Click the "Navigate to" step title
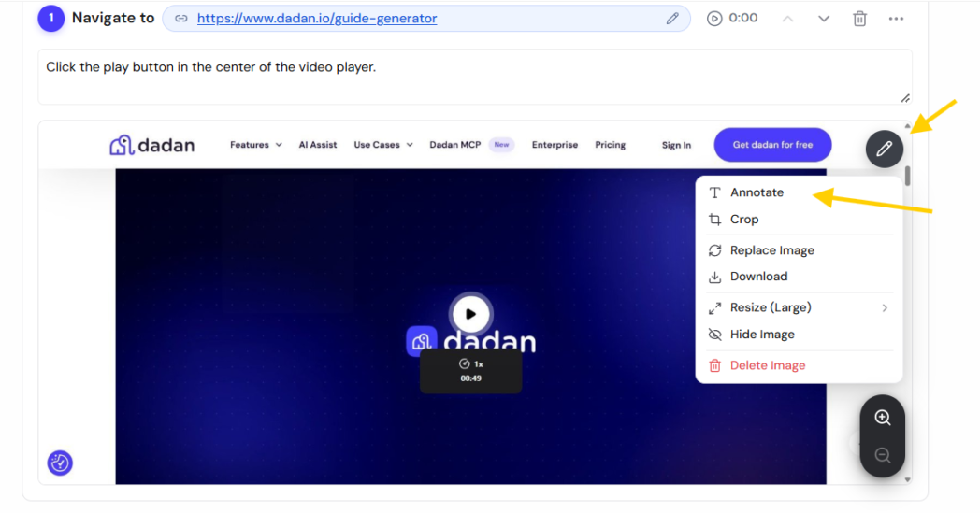The width and height of the screenshot is (980, 513). tap(113, 18)
